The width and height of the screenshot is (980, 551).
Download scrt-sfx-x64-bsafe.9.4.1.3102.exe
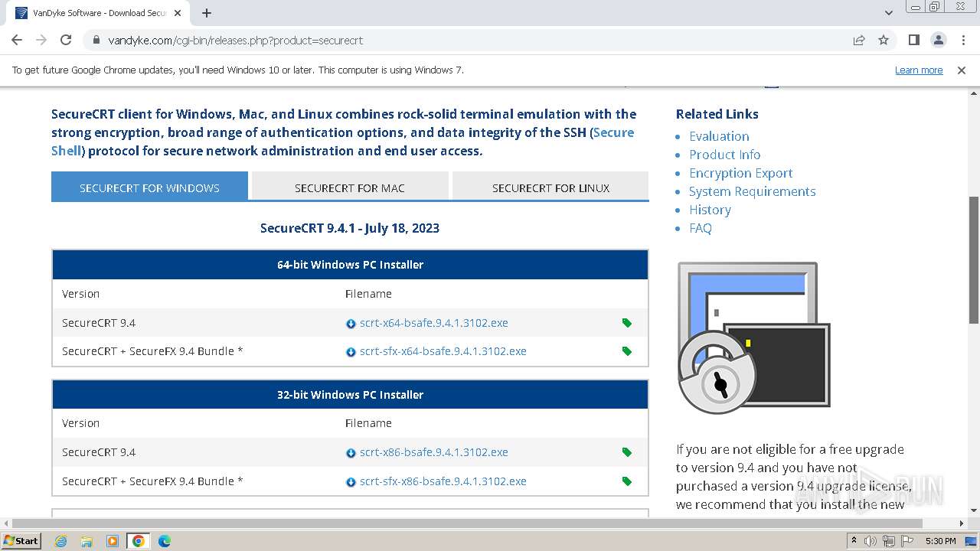(443, 351)
